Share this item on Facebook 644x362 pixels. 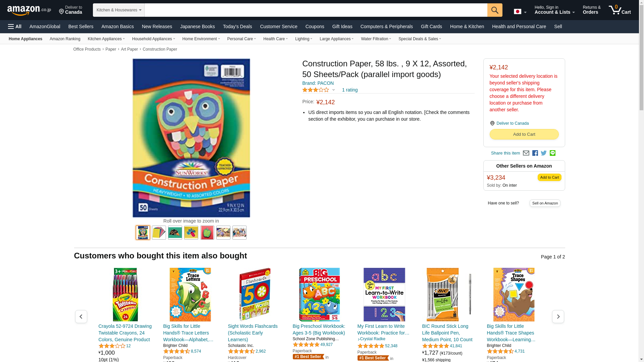point(535,153)
